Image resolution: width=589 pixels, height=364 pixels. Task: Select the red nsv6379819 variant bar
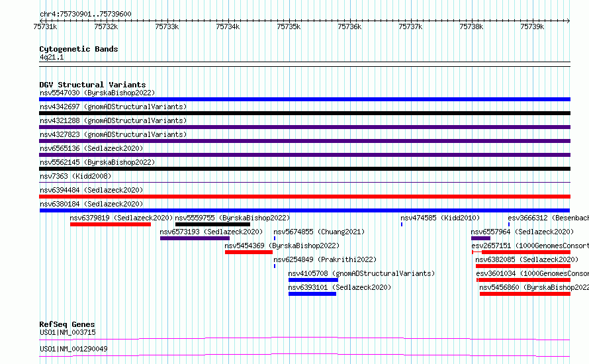tap(111, 224)
